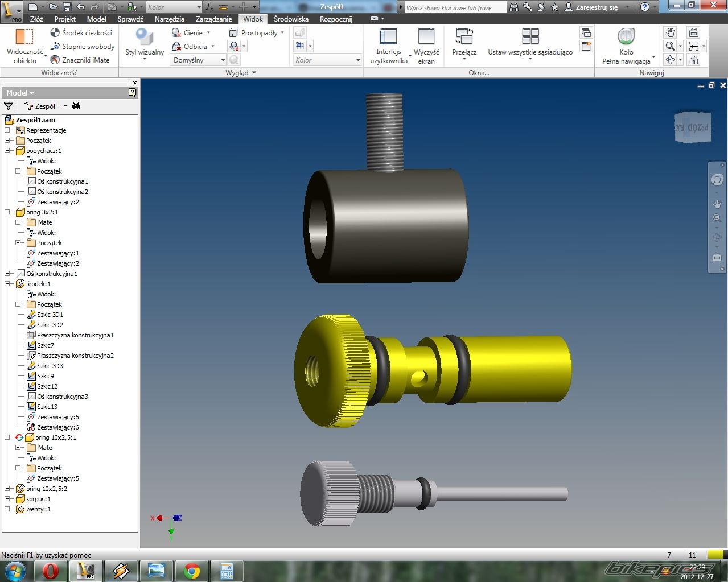The height and width of the screenshot is (582, 728).
Task: Open the Windows Start menu
Action: 15,571
